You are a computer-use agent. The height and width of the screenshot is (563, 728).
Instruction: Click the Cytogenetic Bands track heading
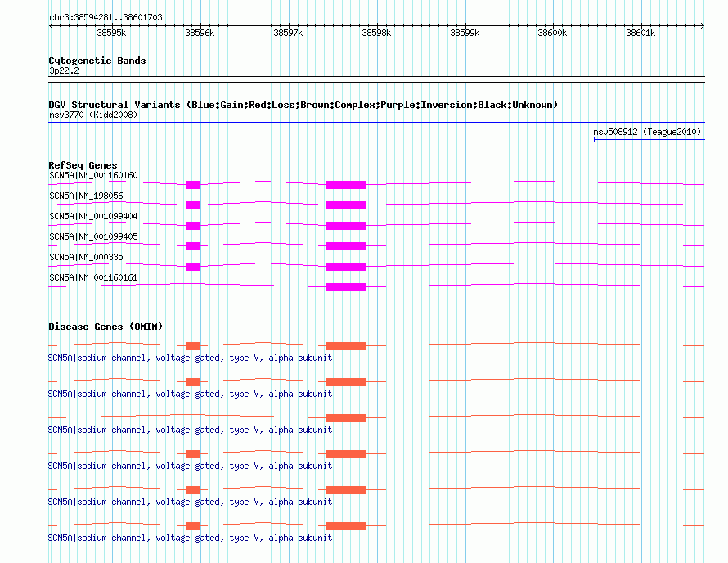coord(97,61)
